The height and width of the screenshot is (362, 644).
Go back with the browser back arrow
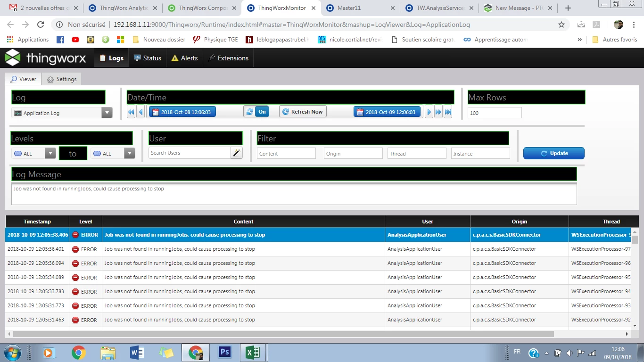(10, 25)
